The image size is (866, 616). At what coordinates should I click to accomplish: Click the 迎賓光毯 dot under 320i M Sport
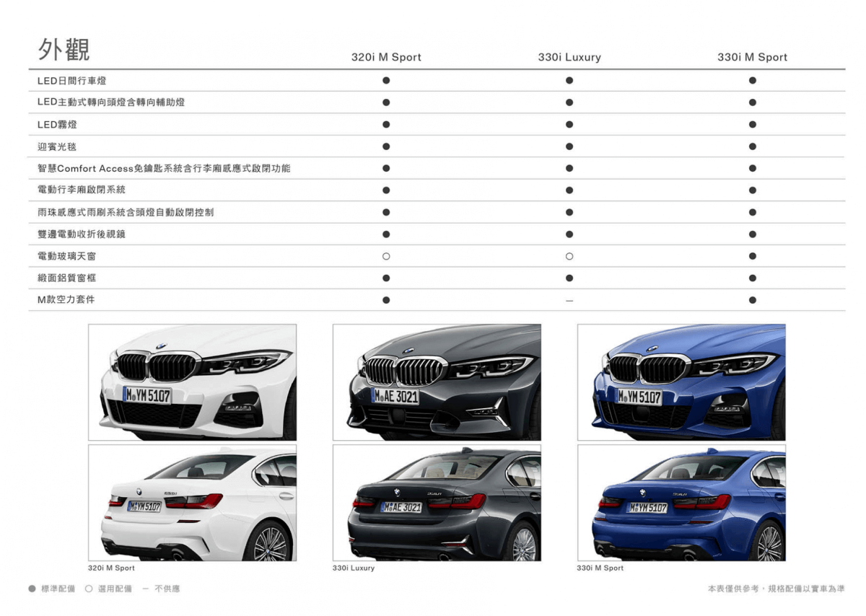click(386, 146)
